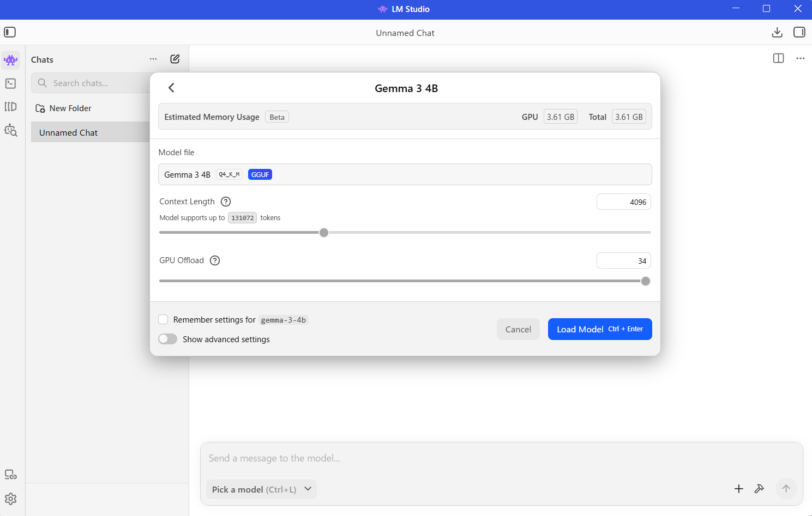Open the local server link icon
This screenshot has width=812, height=516.
[10, 475]
